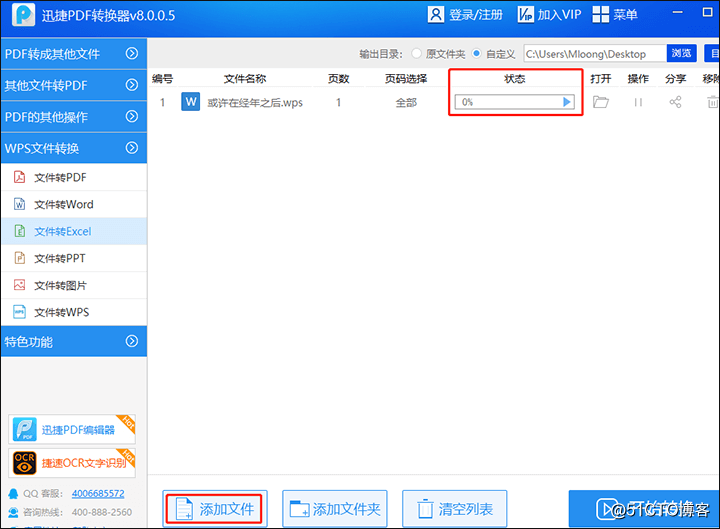
Task: Click 页码选择 column header
Action: (406, 79)
